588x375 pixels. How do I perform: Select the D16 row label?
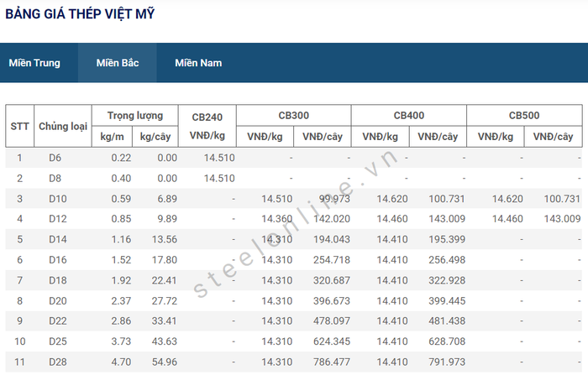(x=57, y=260)
